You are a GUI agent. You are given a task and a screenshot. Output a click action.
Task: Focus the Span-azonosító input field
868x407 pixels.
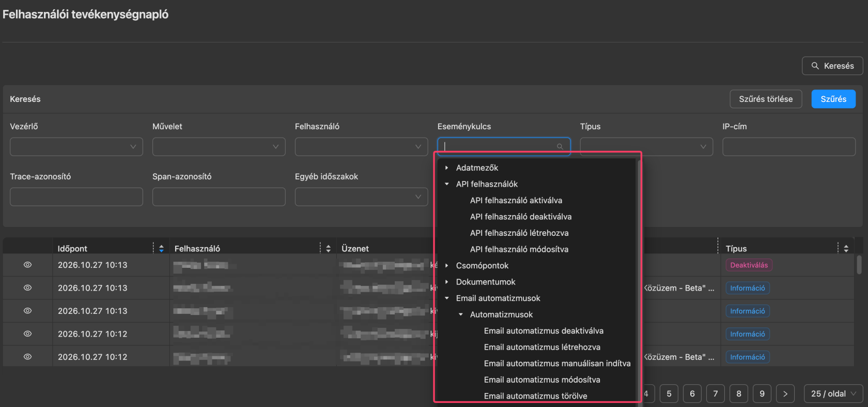pos(219,197)
